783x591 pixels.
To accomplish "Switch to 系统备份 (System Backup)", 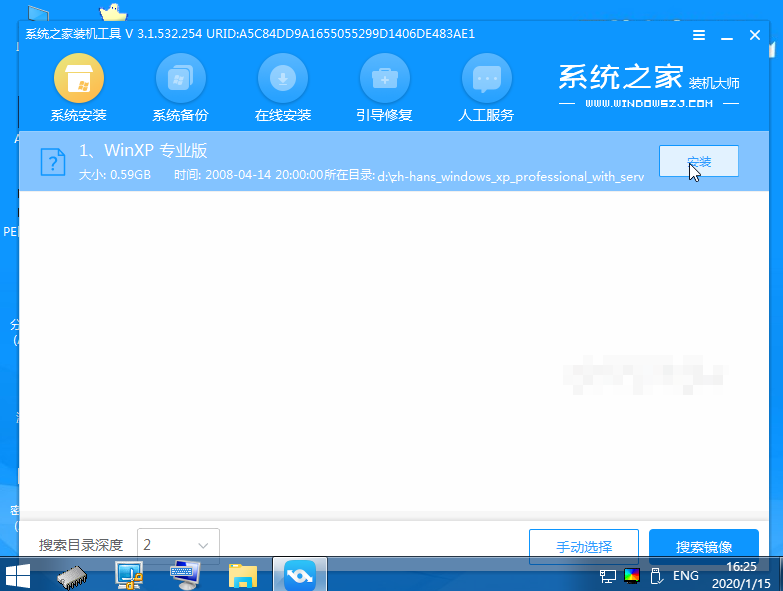I will pos(180,88).
